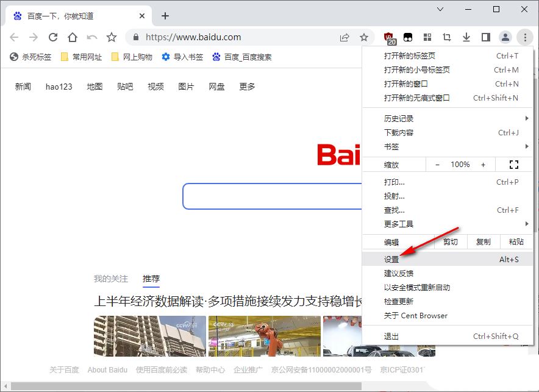Click the reload page button
The image size is (539, 392).
tap(53, 37)
